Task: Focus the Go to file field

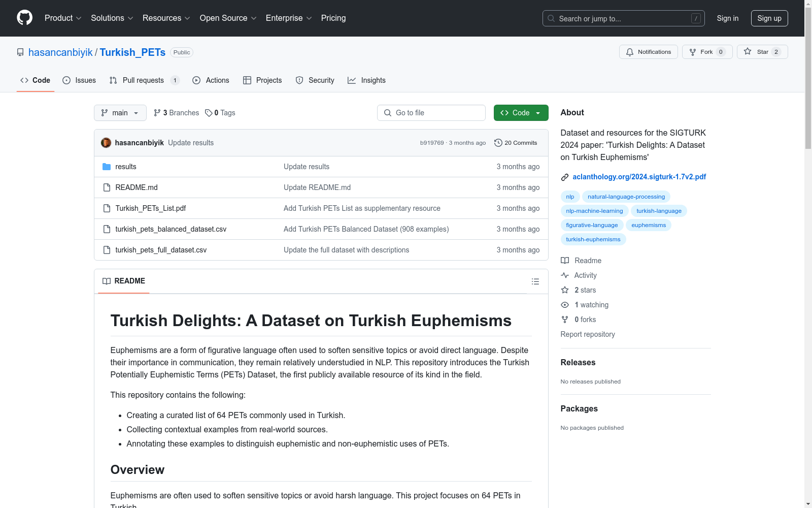Action: point(431,113)
